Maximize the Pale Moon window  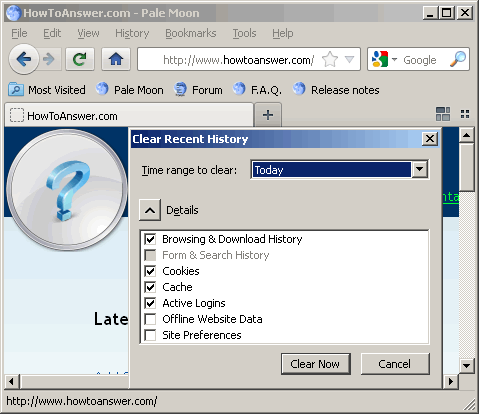tap(447, 13)
